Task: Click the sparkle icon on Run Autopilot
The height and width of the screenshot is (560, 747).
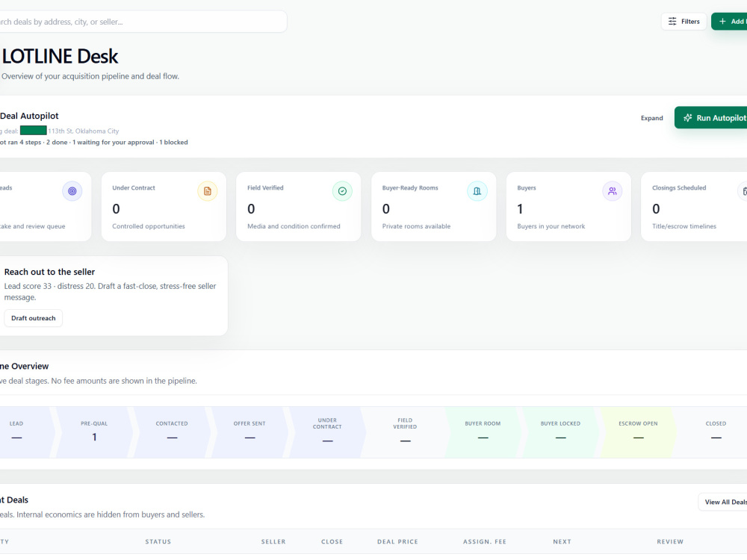Action: [x=687, y=118]
